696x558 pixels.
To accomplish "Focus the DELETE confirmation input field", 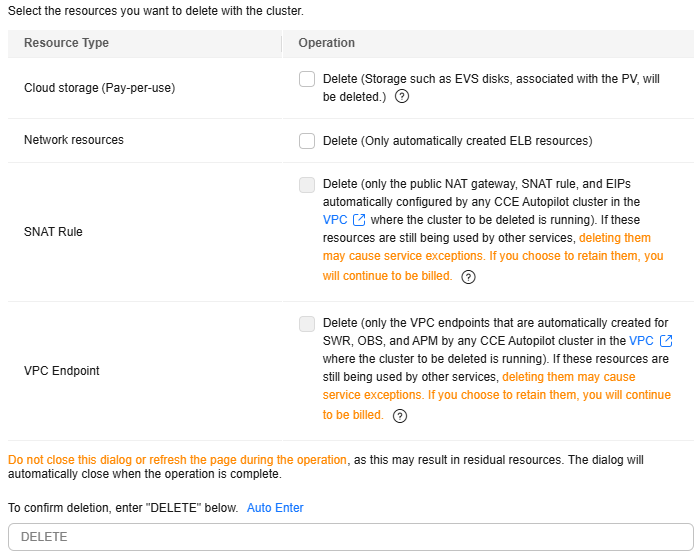I will coord(350,537).
